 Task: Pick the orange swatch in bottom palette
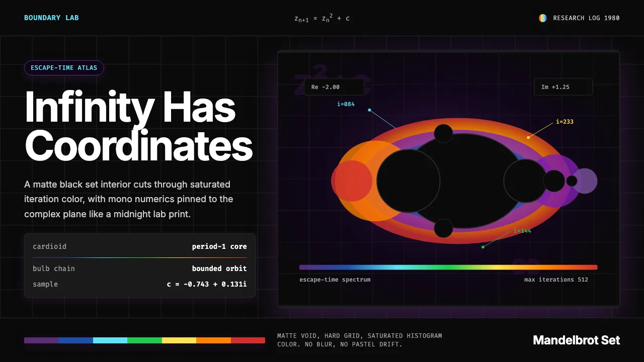pos(213,340)
